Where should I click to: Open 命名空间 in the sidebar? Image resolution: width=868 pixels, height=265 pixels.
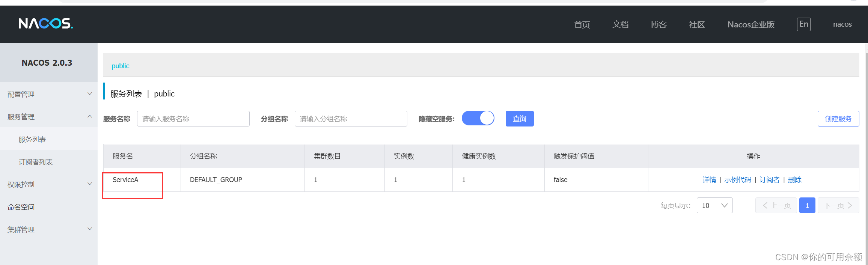tap(49, 207)
